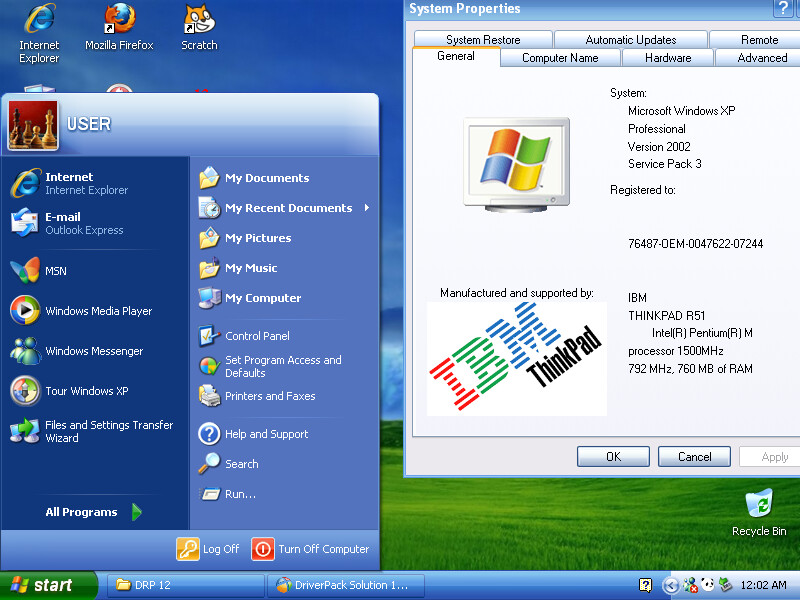The width and height of the screenshot is (800, 600).
Task: Click the 12:02 AM taskbar clock
Action: coord(763,585)
